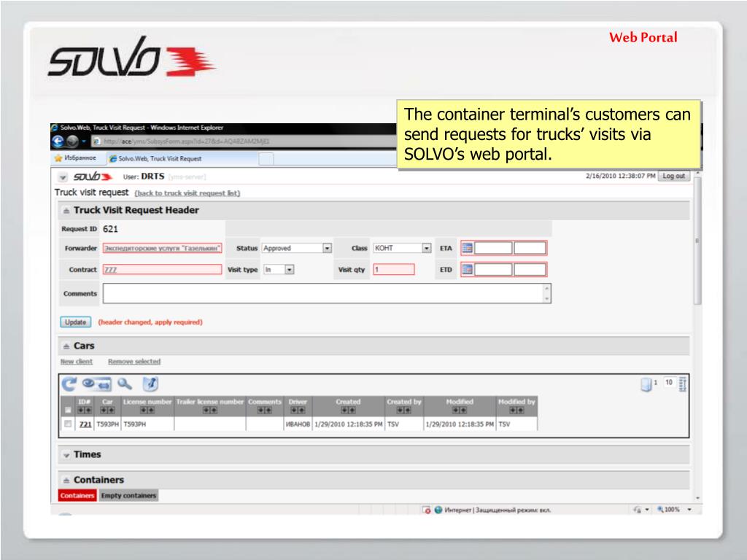
Task: Open the Visit type dropdown
Action: pos(289,270)
